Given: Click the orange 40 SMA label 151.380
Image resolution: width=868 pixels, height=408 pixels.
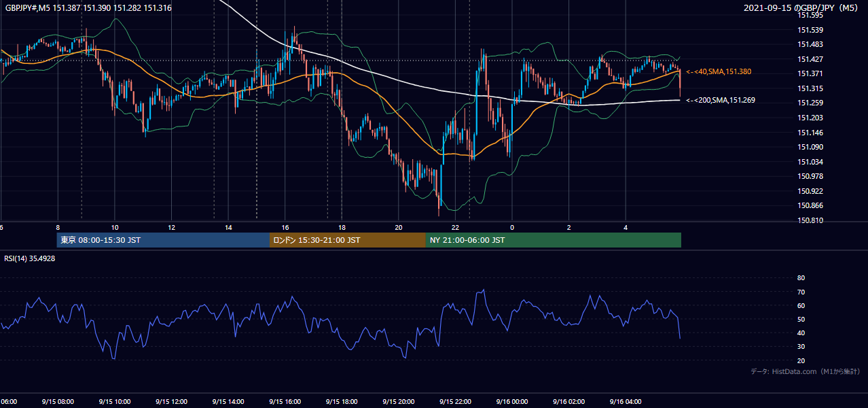Looking at the screenshot, I should (719, 71).
